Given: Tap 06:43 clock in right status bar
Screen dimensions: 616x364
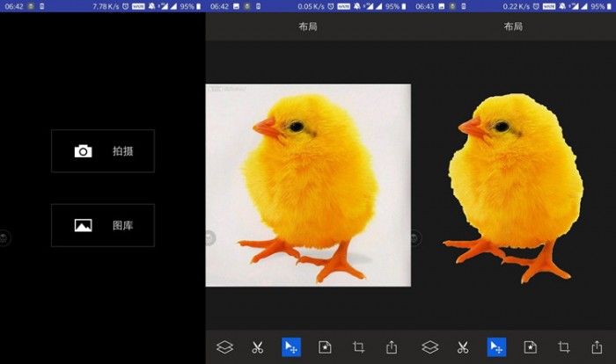Looking at the screenshot, I should (x=425, y=6).
